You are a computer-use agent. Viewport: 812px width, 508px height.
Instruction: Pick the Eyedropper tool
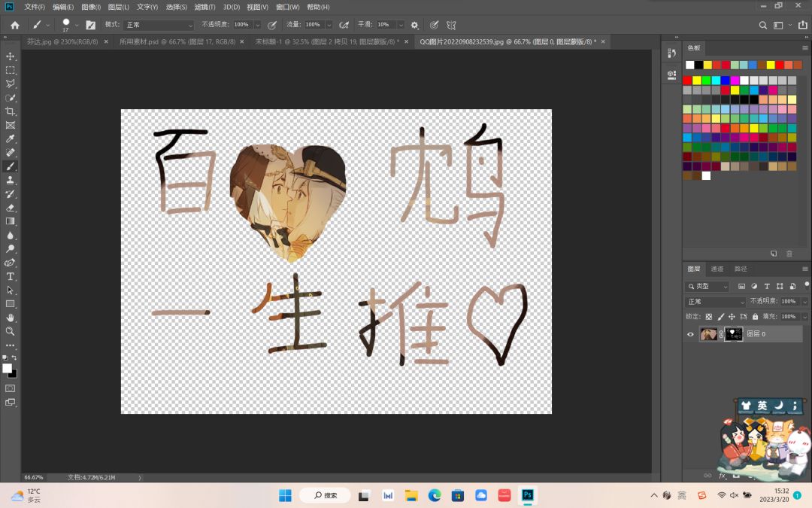click(11, 139)
